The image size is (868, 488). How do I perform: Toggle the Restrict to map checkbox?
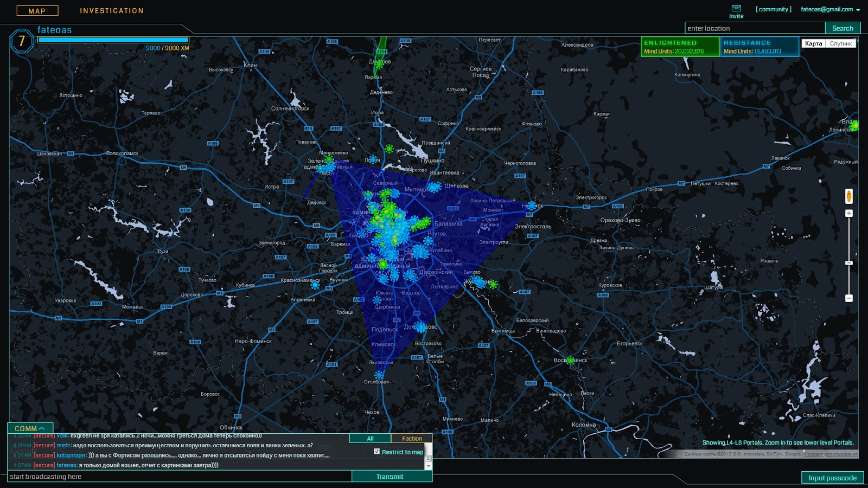pyautogui.click(x=376, y=451)
